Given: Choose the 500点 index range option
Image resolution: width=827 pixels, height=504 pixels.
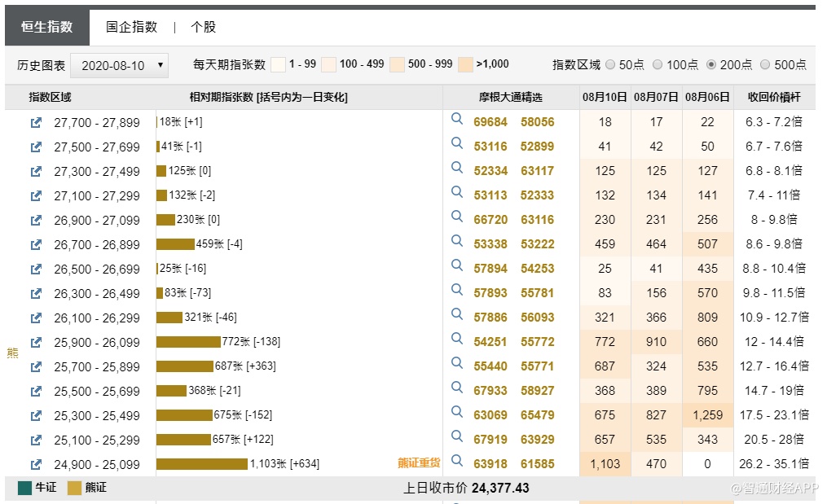Looking at the screenshot, I should (765, 65).
